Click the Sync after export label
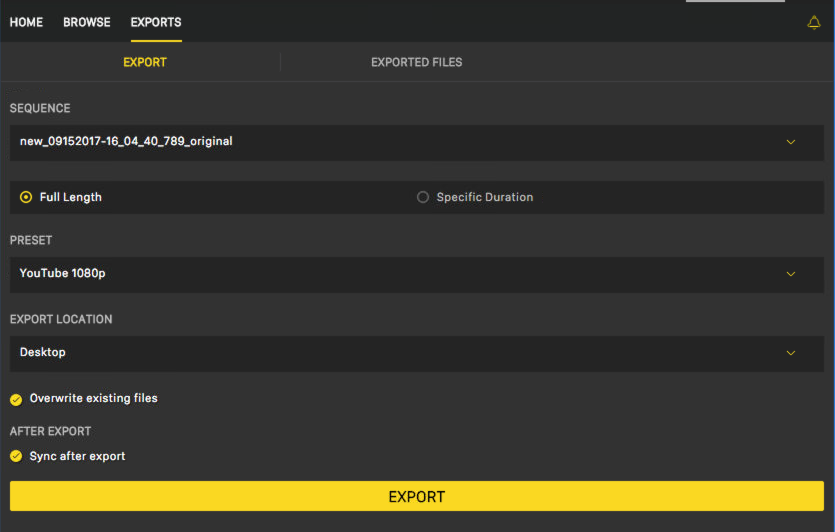Viewport: 835px width, 532px height. coord(77,456)
